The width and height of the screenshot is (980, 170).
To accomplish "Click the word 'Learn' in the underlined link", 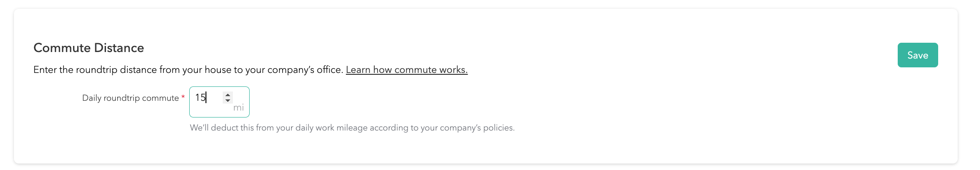I will [358, 70].
